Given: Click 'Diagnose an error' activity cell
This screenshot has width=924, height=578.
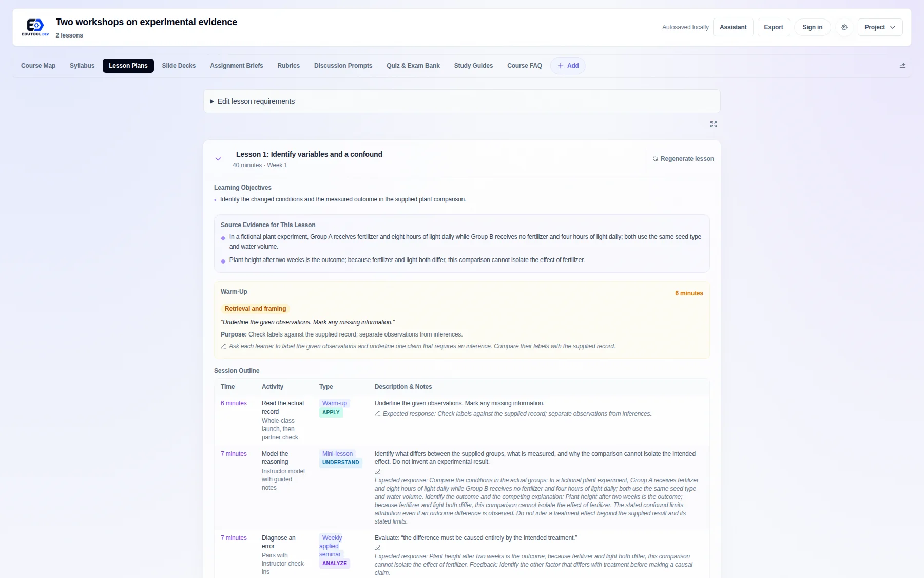Looking at the screenshot, I should (x=279, y=542).
